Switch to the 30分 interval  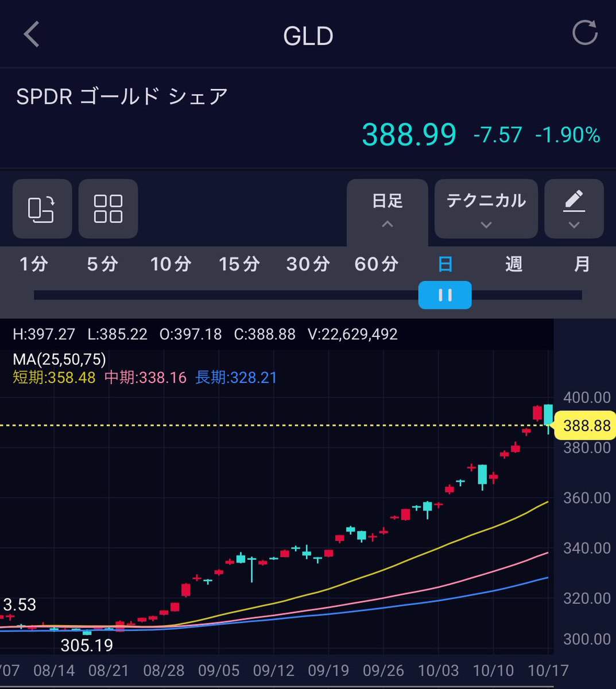308,264
